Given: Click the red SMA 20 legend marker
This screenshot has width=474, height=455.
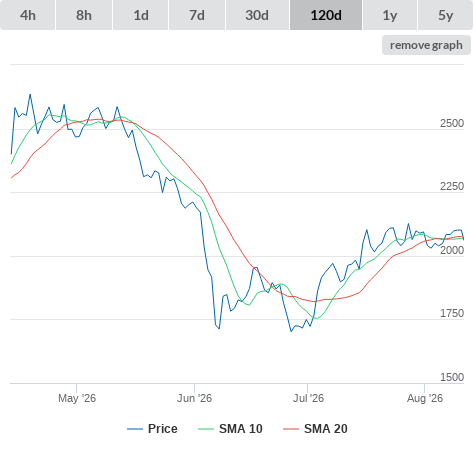Looking at the screenshot, I should (x=291, y=429).
